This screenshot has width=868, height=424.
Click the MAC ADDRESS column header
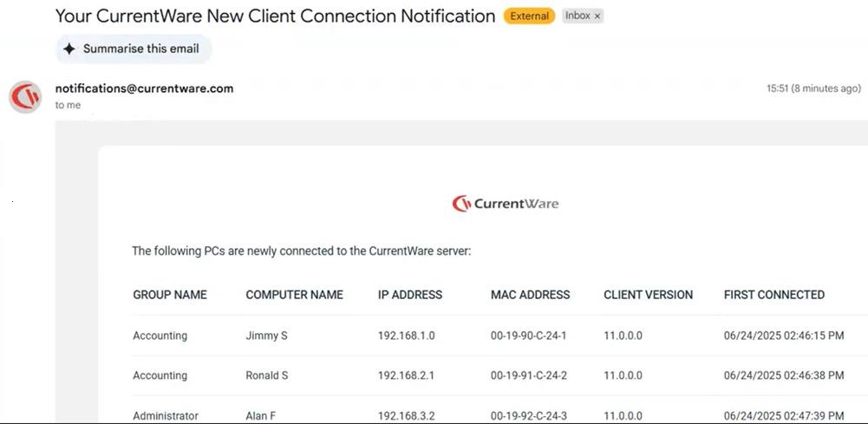coord(530,295)
